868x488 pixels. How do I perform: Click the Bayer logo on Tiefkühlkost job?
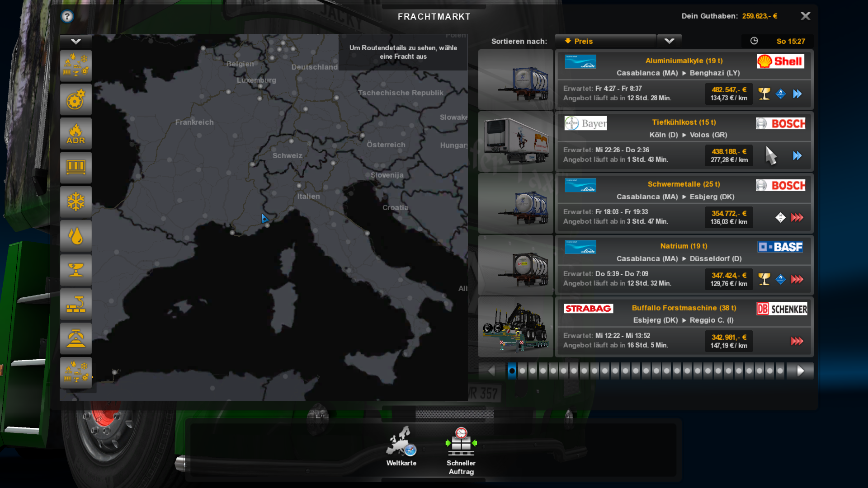pos(586,123)
